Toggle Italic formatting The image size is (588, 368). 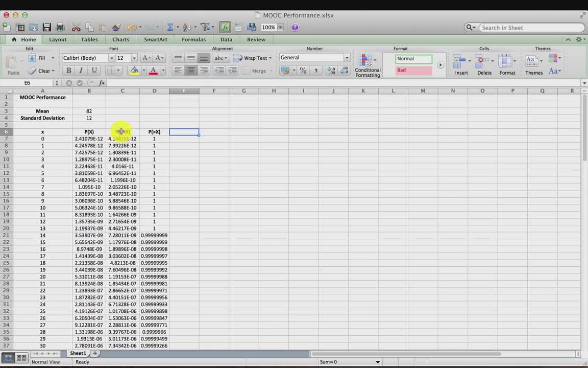pos(81,71)
